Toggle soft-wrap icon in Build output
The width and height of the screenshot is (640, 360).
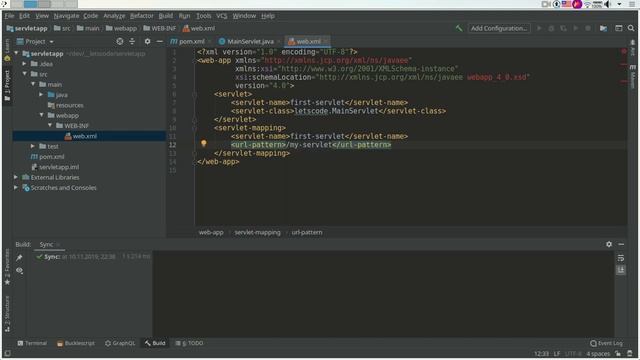620,258
